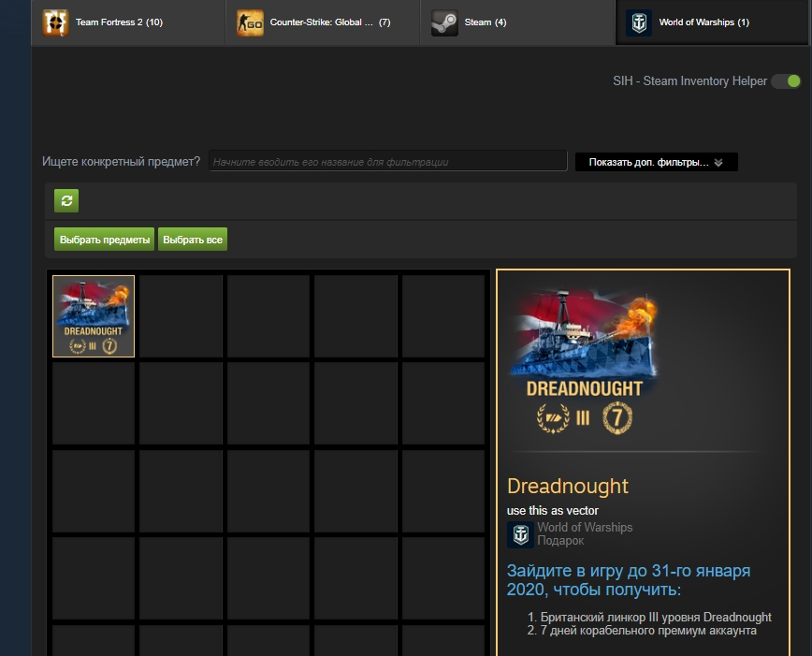This screenshot has height=656, width=812.
Task: Open the Steam (4) inventory tab
Action: pos(517,22)
